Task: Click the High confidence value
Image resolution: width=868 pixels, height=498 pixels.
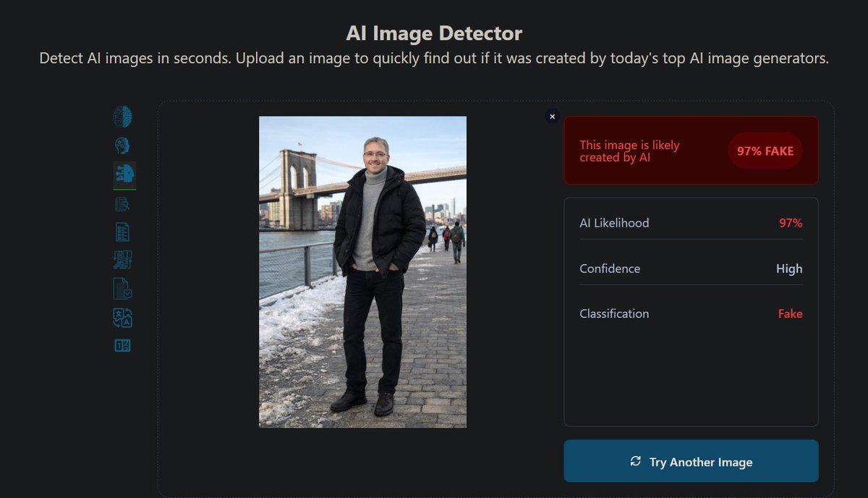Action: [789, 269]
